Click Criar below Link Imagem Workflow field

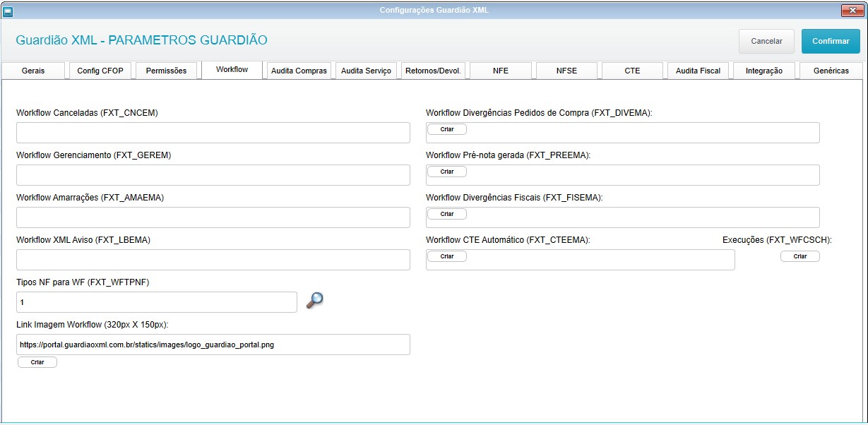(37, 362)
